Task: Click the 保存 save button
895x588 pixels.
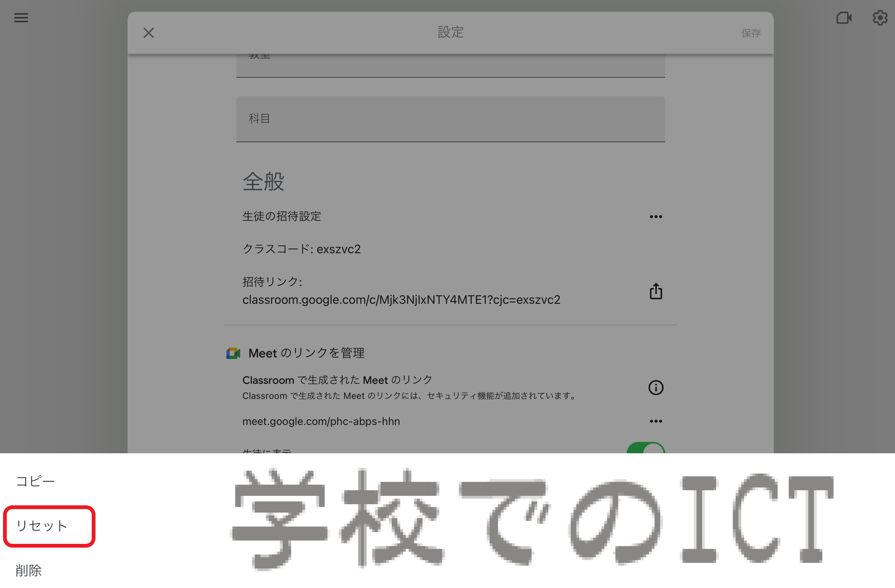Action: [x=751, y=33]
